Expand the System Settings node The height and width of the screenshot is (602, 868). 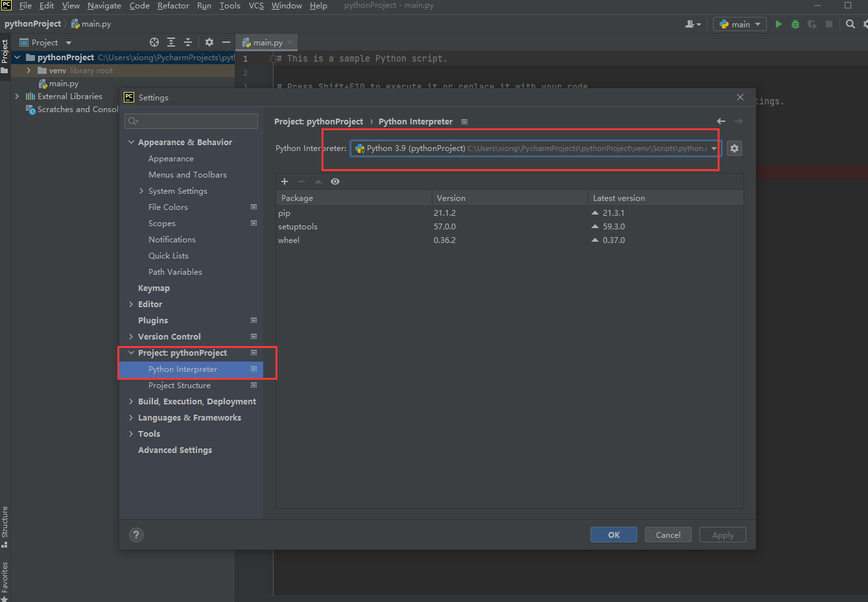(141, 191)
